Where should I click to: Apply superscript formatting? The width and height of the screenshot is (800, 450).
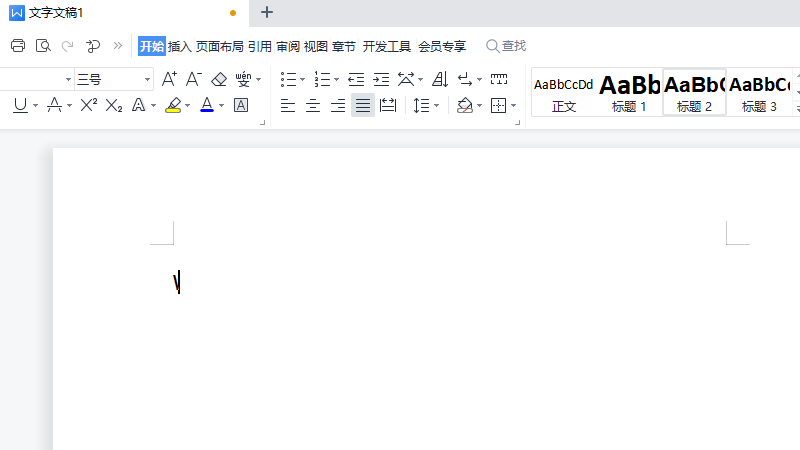click(x=89, y=105)
